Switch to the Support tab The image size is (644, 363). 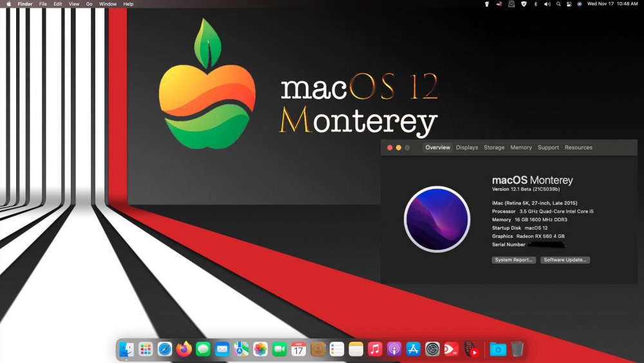[x=548, y=147]
